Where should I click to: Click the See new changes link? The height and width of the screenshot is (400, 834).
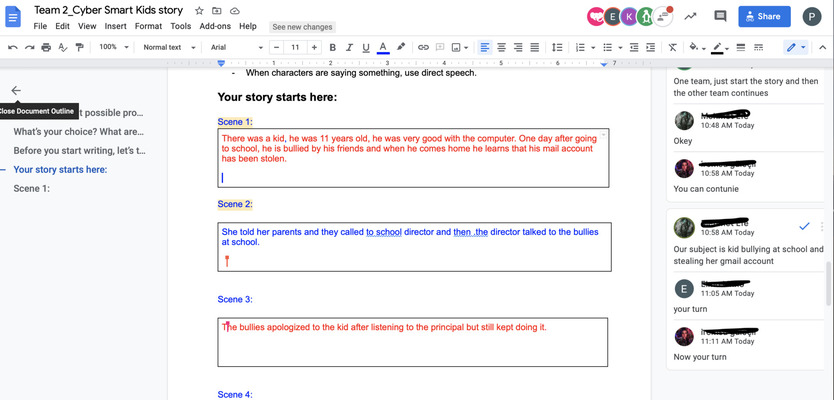(x=303, y=27)
